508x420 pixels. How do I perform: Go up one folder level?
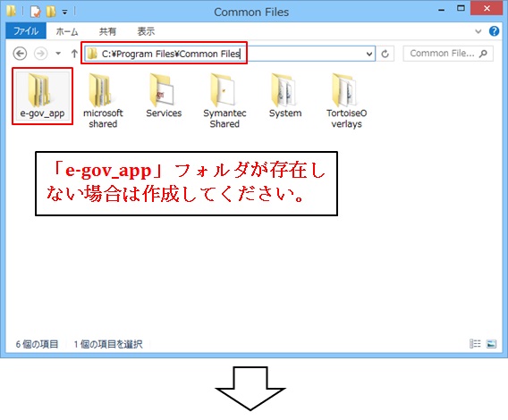[x=74, y=54]
